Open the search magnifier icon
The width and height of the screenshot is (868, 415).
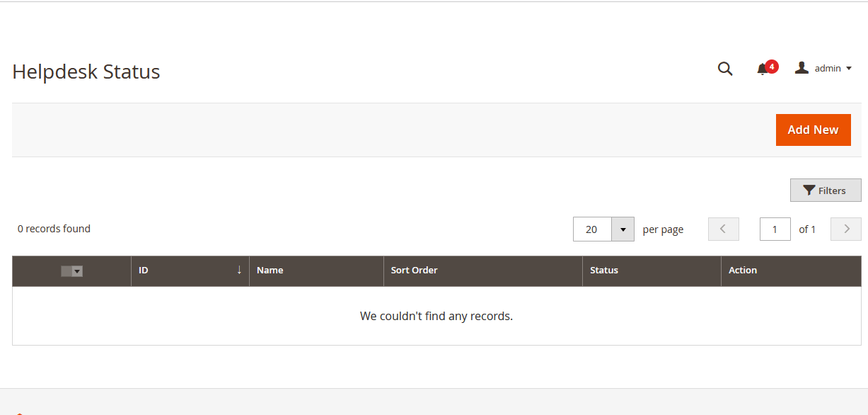coord(725,69)
